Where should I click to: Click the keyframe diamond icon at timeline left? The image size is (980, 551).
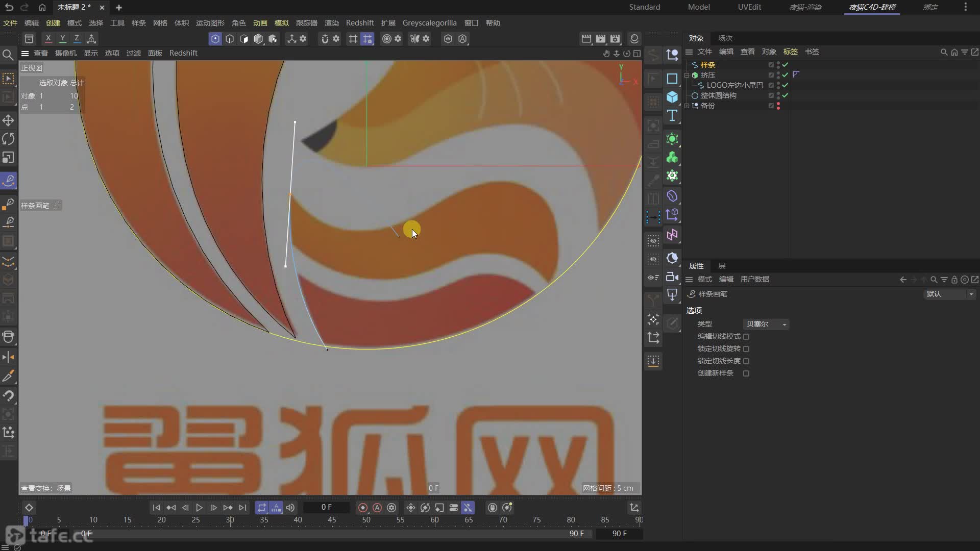29,508
